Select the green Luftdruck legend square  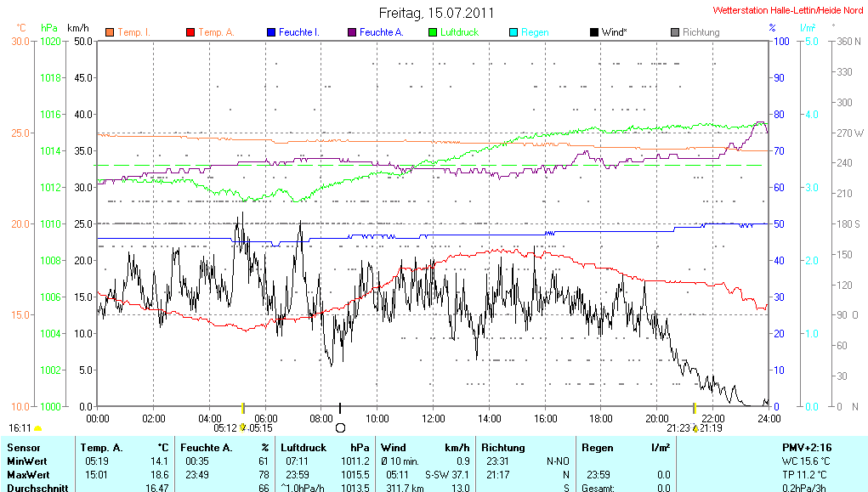pyautogui.click(x=433, y=32)
